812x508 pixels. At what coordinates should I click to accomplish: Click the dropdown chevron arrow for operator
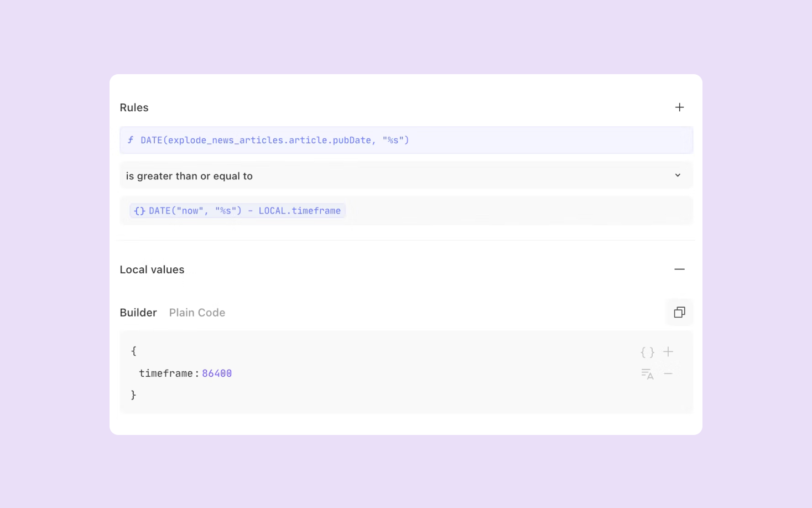pyautogui.click(x=678, y=175)
